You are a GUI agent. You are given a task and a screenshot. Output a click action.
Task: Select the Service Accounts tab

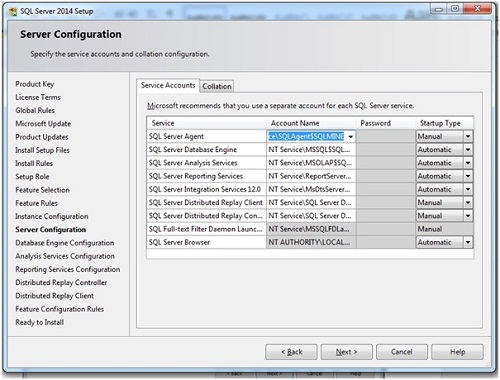[168, 85]
